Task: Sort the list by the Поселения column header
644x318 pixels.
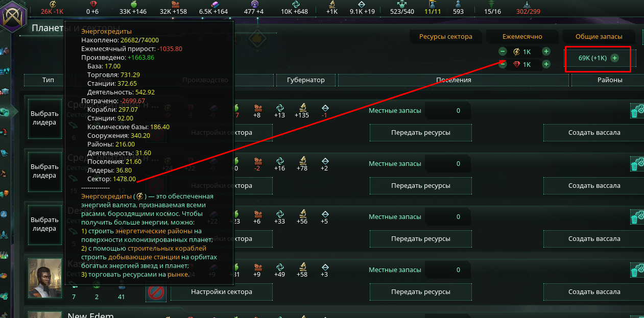Action: coord(454,80)
